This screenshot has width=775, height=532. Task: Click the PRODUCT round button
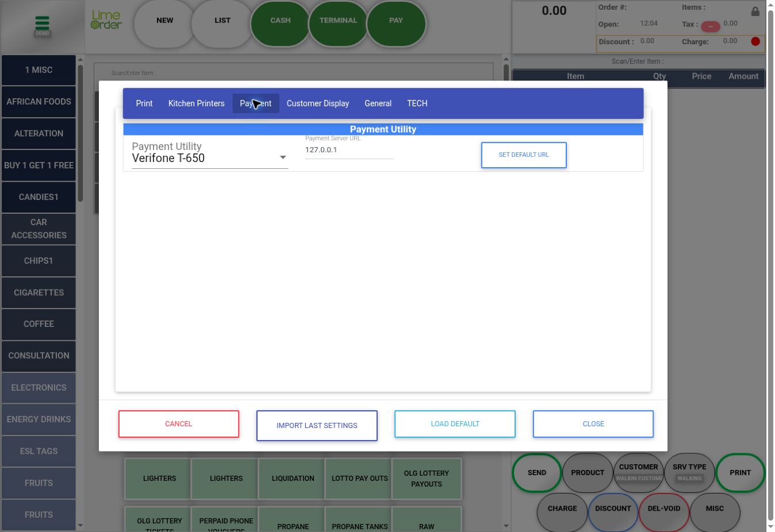tap(588, 473)
